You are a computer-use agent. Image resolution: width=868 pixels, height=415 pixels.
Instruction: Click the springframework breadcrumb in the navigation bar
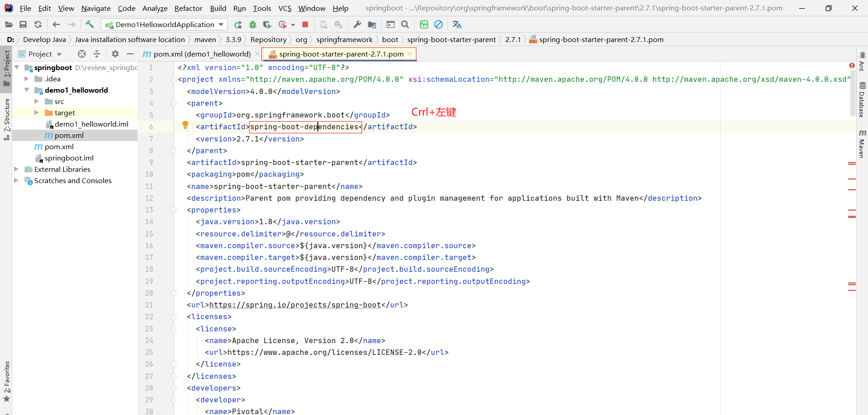344,39
